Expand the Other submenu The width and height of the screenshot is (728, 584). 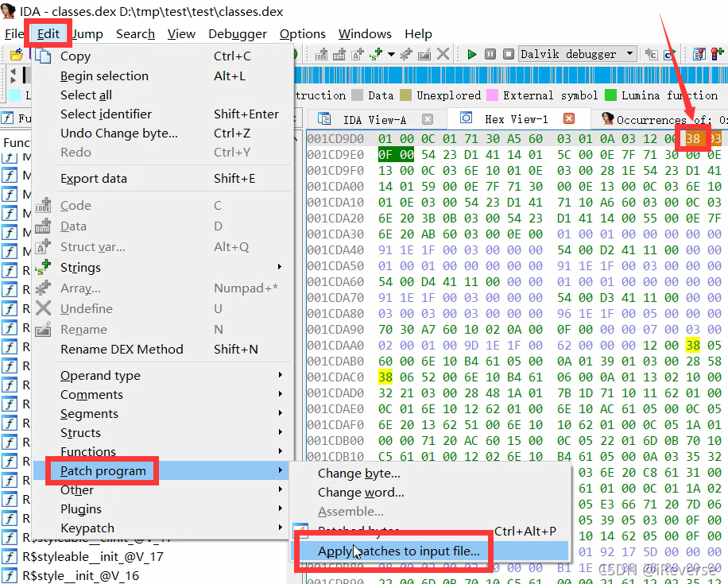pos(162,489)
